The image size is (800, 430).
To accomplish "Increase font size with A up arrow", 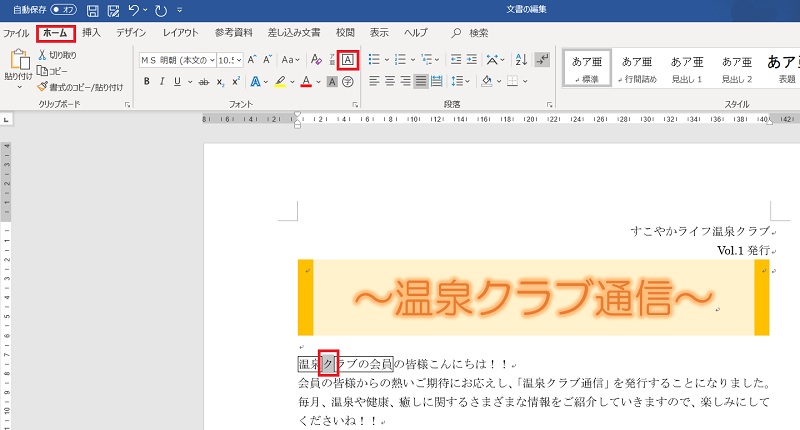I will tap(252, 60).
